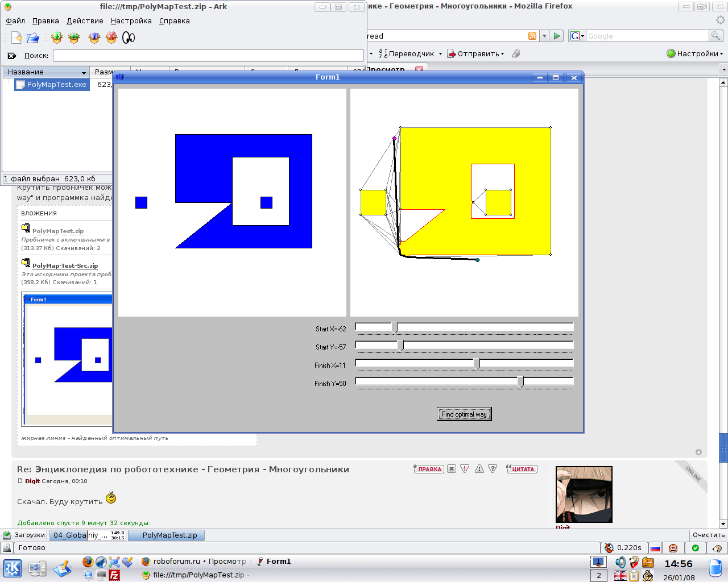Screen dimensions: 728x582
Task: Click the new archive icon in Ark
Action: [16, 38]
